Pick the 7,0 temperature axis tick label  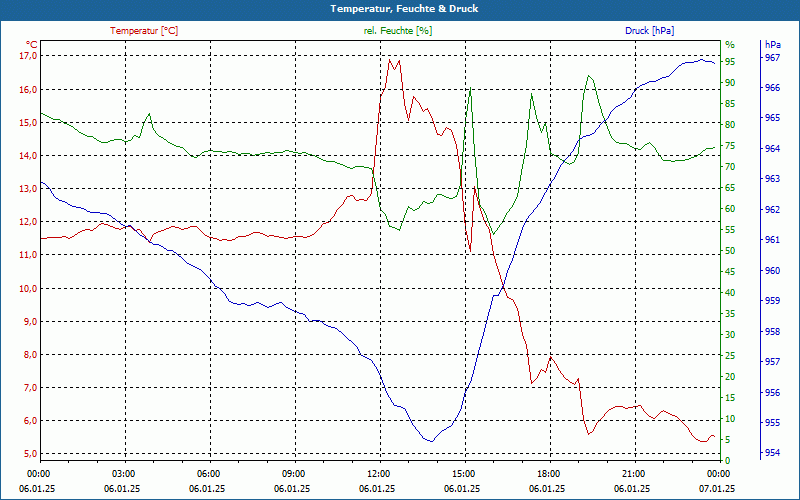31,388
